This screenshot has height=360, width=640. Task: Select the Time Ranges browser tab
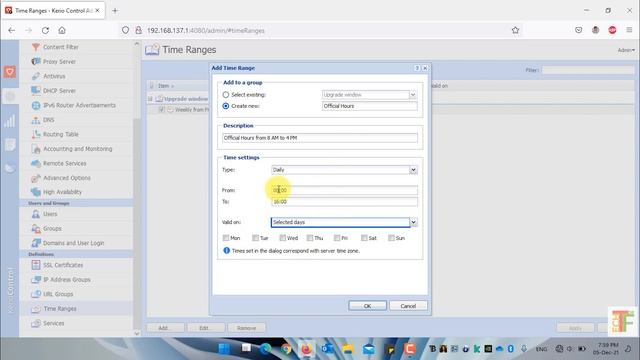(x=53, y=11)
